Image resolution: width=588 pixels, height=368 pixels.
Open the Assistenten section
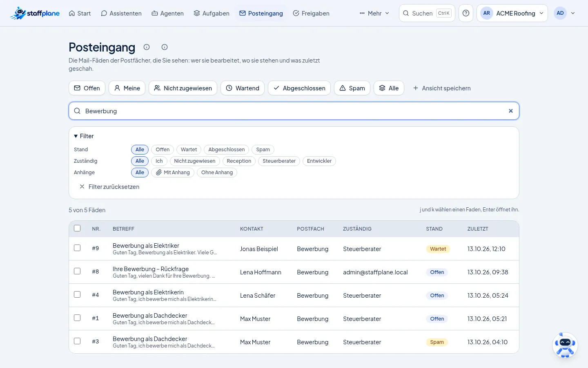(121, 13)
